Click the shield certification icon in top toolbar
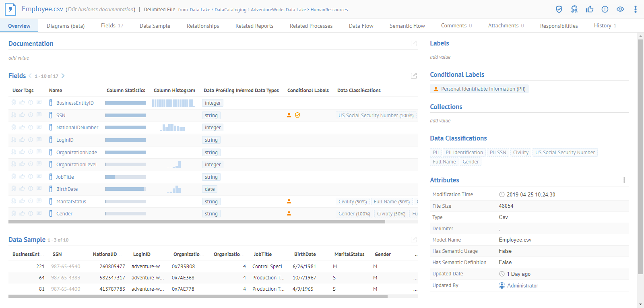644x308 pixels. point(559,9)
